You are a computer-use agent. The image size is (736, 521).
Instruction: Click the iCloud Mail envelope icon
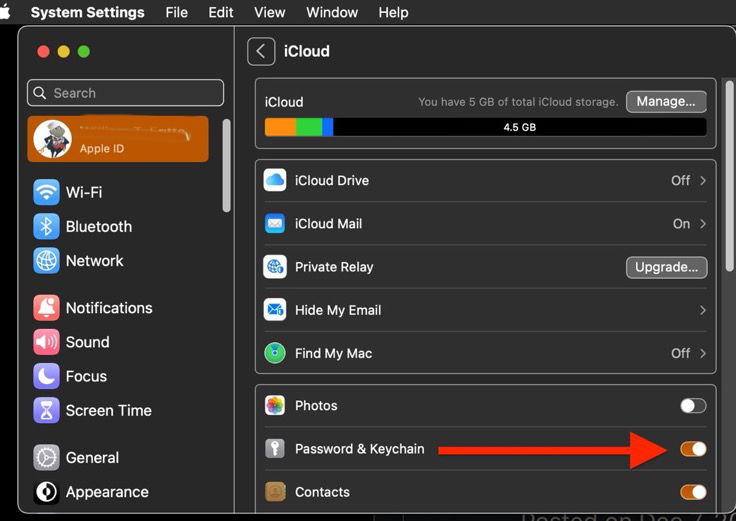275,223
